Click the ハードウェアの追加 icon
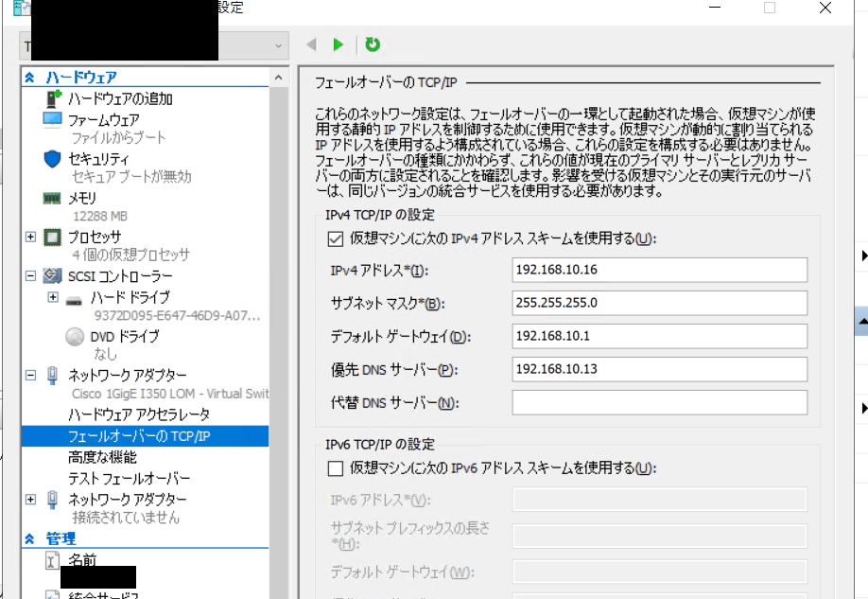868x599 pixels. (x=53, y=98)
